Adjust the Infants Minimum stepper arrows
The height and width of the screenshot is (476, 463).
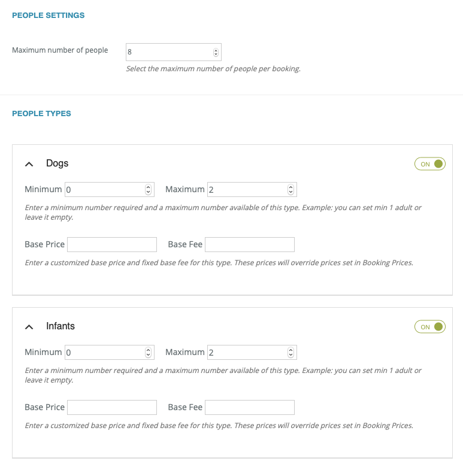click(x=149, y=353)
